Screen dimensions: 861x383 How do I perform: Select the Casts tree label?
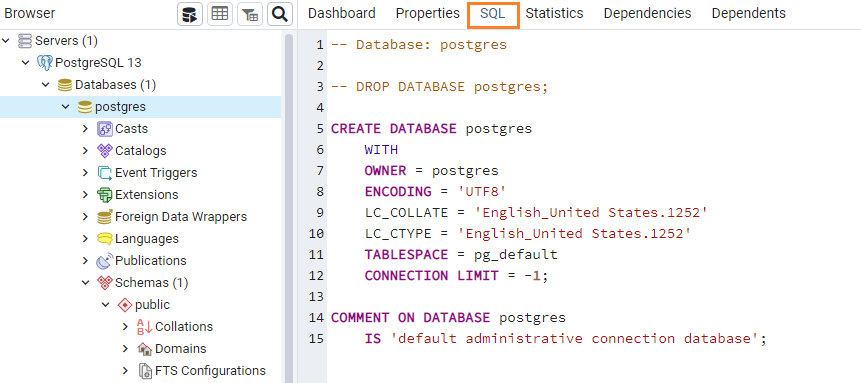pyautogui.click(x=131, y=129)
